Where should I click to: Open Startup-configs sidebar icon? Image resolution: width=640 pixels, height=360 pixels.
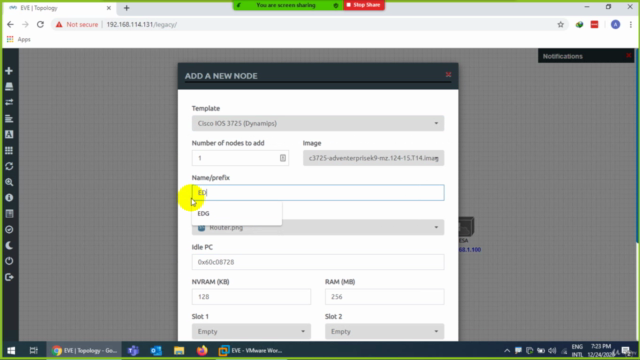pos(9,118)
